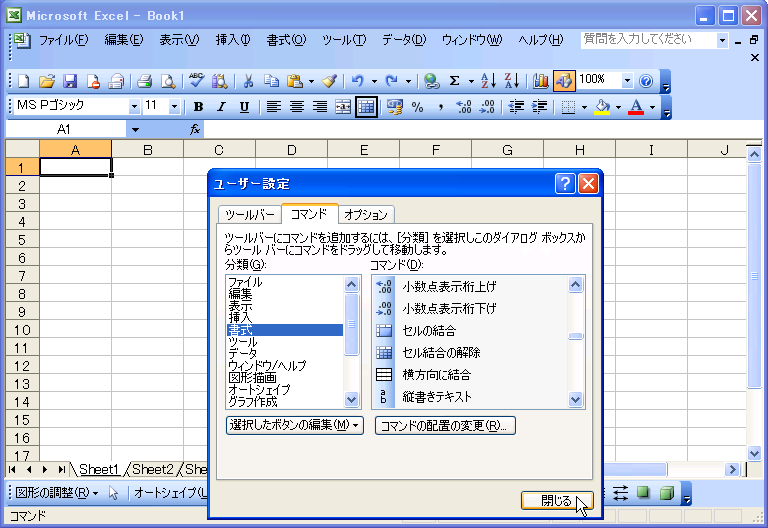Click the Font Color red A swatch
This screenshot has height=528, width=768.
[636, 107]
